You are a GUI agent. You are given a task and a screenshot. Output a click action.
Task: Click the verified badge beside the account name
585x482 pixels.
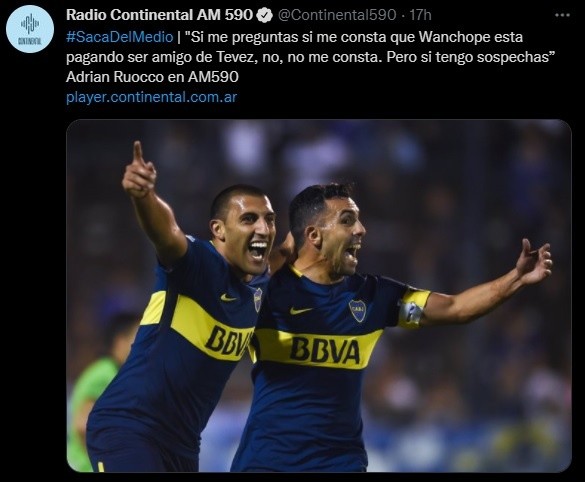pyautogui.click(x=265, y=15)
